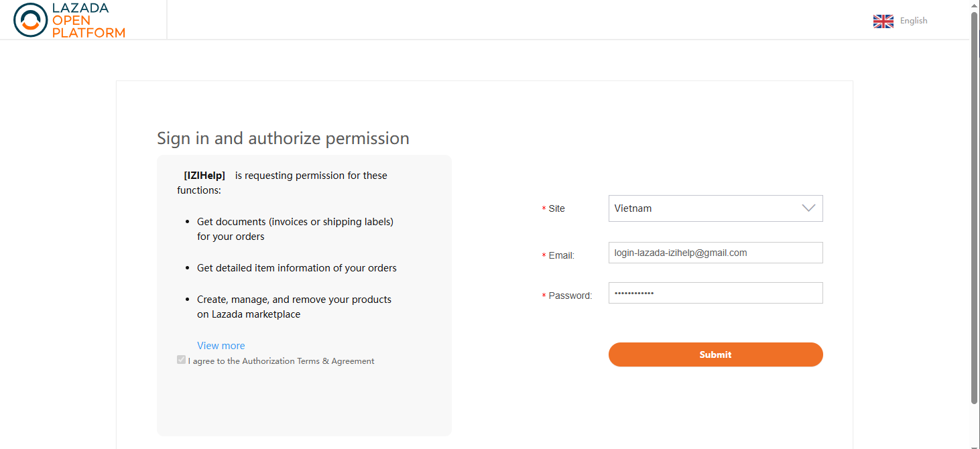Click the page vertical scrollbar
Screen dimensions: 980x449
(x=975, y=208)
